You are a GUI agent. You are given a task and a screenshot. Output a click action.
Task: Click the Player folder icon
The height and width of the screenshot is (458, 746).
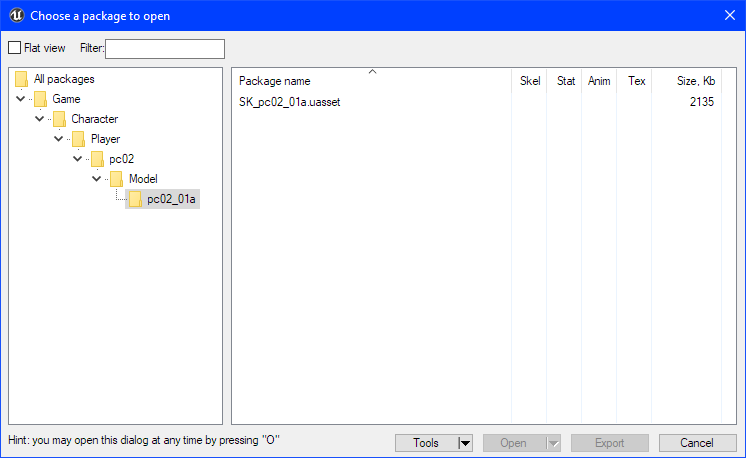(79, 139)
